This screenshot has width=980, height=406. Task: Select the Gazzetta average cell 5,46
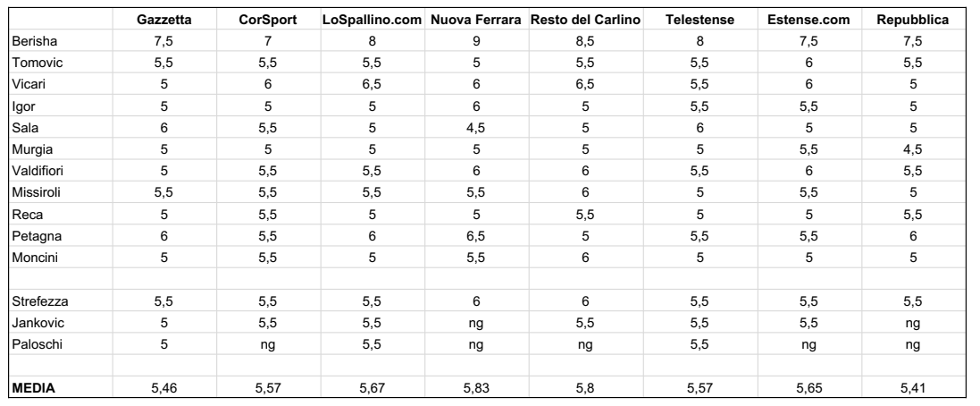pyautogui.click(x=163, y=388)
